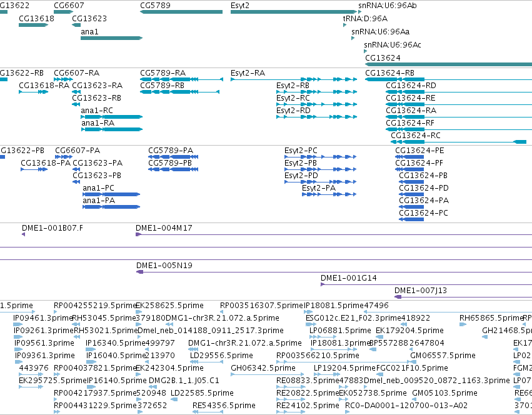Open EST LD29556.5prime
The width and height of the screenshot is (532, 415).
[x=221, y=356]
